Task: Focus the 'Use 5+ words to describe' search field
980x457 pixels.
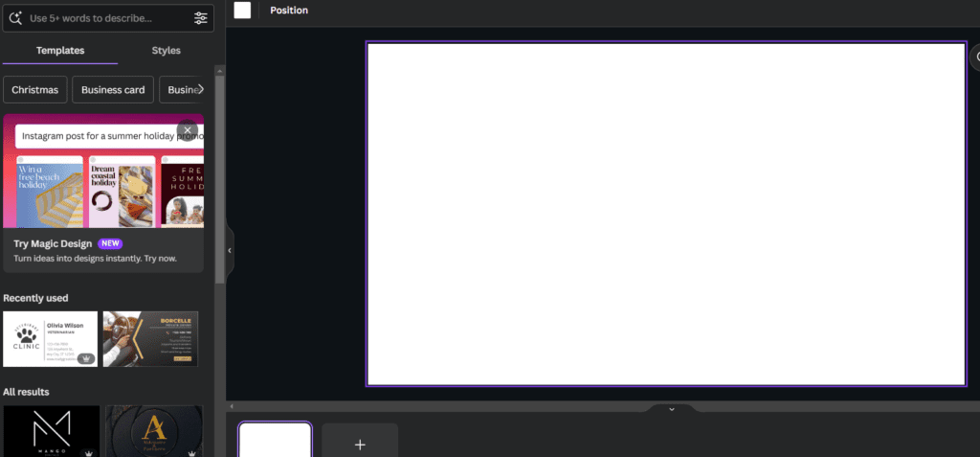Action: [108, 18]
